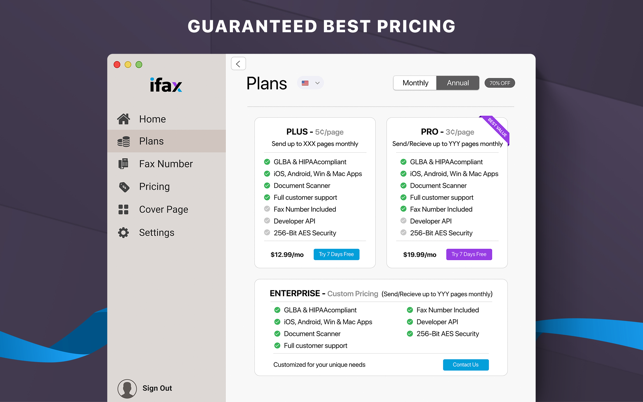The width and height of the screenshot is (643, 402).
Task: Switch billing to Annual
Action: [x=458, y=83]
